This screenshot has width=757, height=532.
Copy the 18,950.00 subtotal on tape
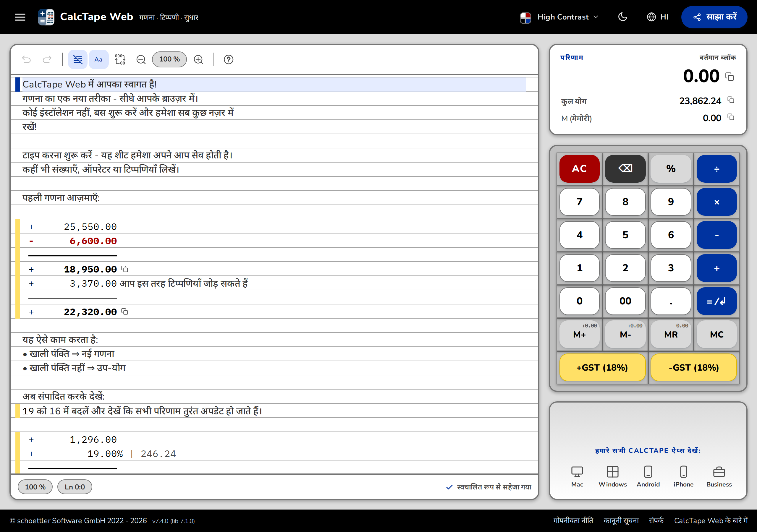[x=124, y=269]
